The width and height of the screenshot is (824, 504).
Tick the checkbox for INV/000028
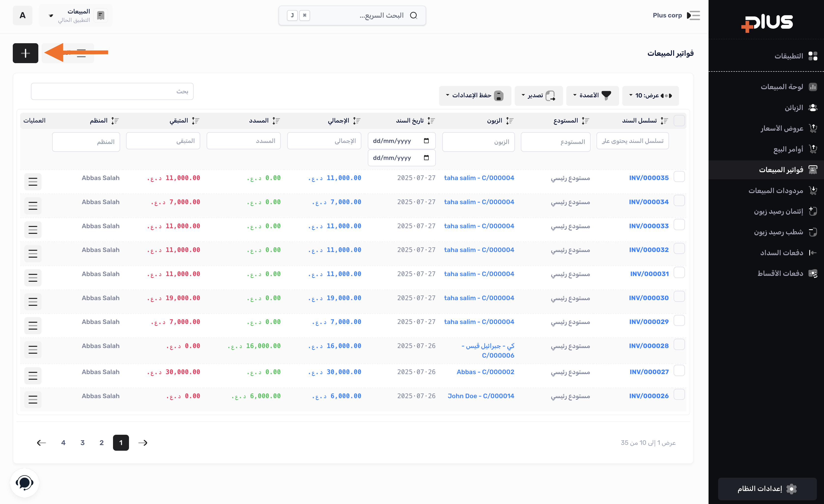(x=679, y=344)
